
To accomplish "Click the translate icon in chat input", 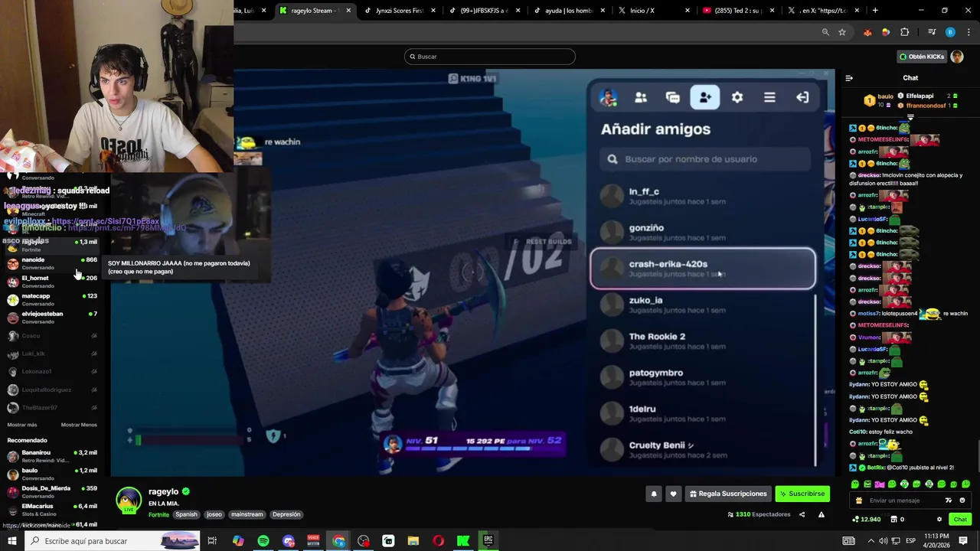I will click(949, 500).
